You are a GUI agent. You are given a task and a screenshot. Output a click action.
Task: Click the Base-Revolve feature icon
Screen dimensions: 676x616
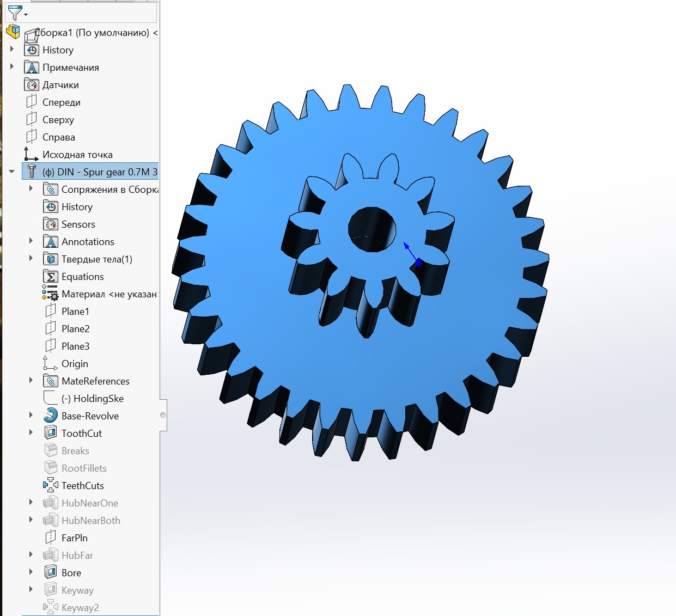point(51,416)
